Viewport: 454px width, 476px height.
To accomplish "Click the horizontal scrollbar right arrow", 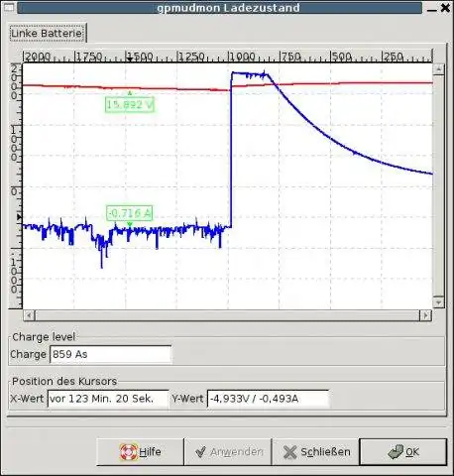I will coord(425,315).
